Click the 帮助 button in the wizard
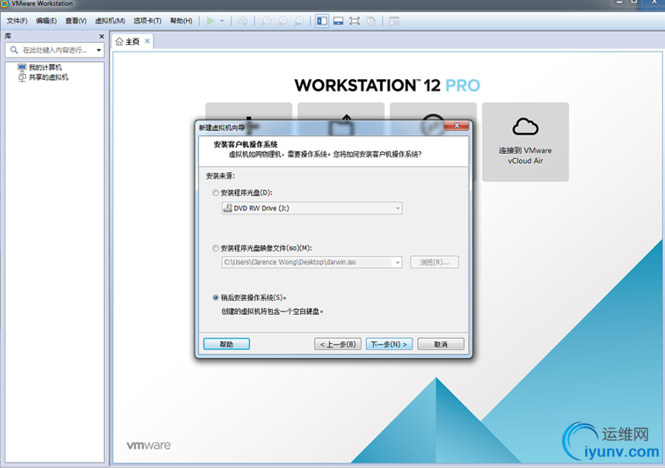665x468 pixels. (x=226, y=344)
